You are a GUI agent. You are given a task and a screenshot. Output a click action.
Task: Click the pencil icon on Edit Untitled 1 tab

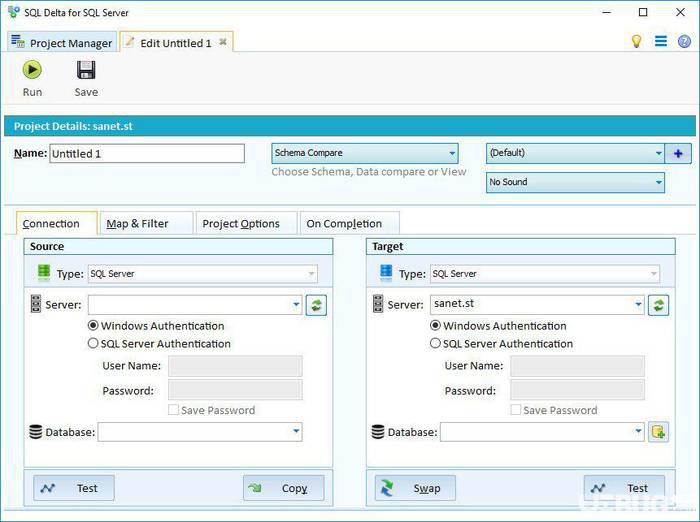(x=129, y=42)
